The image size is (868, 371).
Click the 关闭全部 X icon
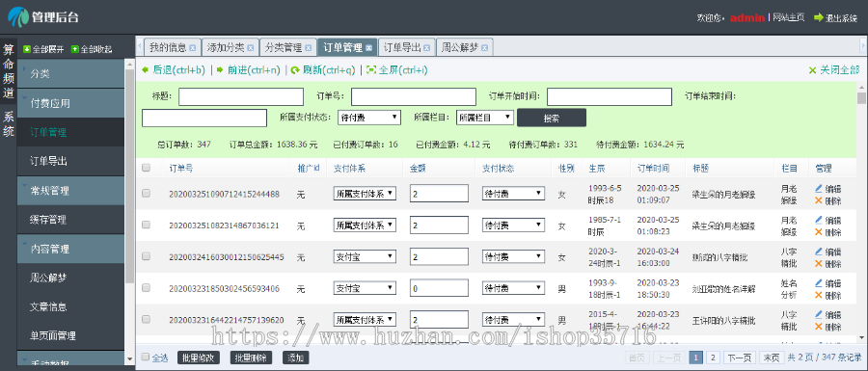coord(813,70)
